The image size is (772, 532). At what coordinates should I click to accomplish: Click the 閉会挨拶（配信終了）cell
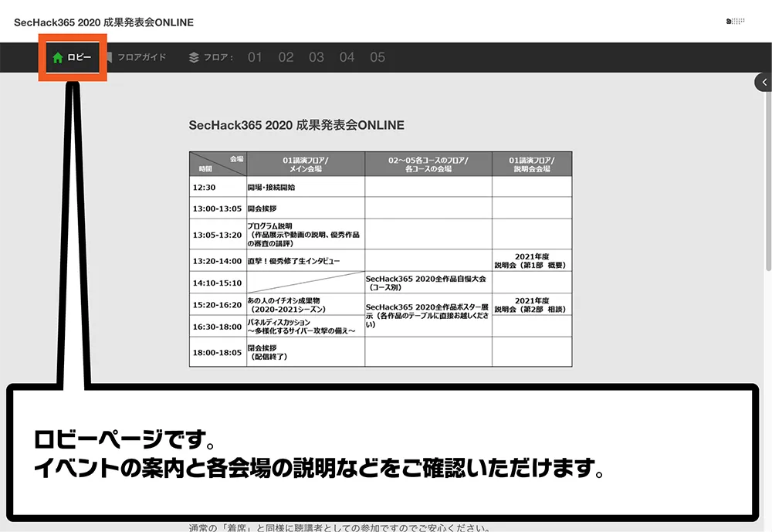pos(305,352)
